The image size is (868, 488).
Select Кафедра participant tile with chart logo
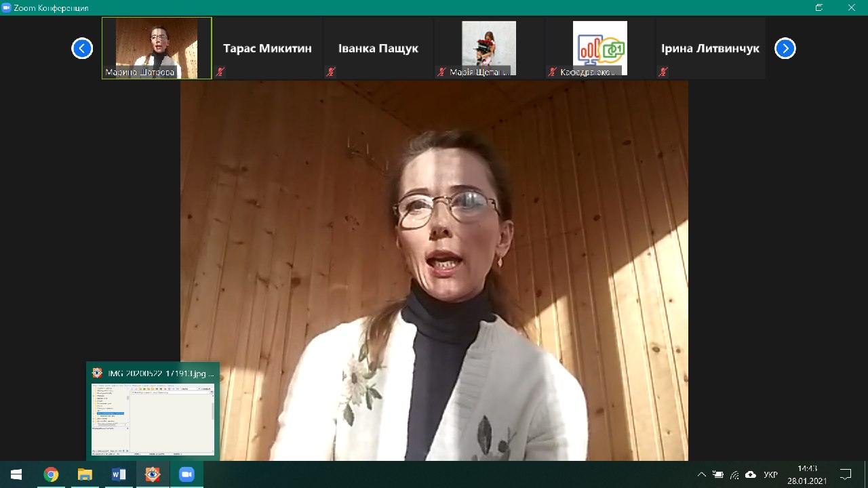pyautogui.click(x=599, y=48)
